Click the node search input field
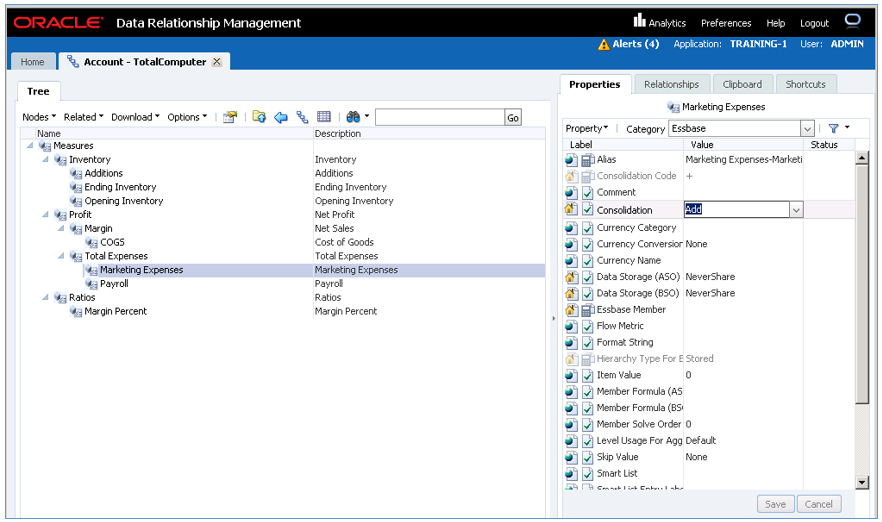 (439, 118)
